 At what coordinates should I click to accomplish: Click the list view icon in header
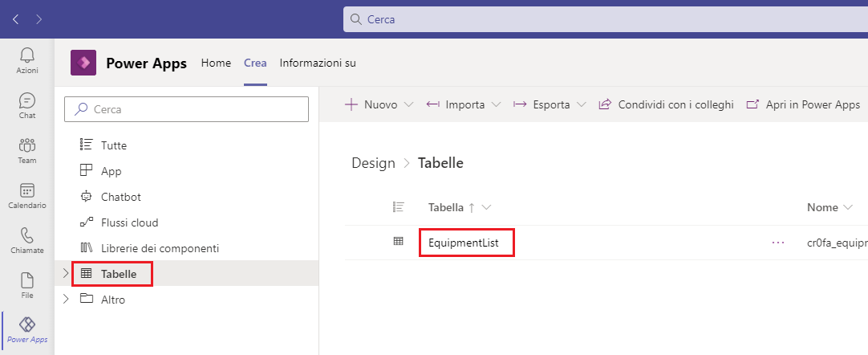(x=399, y=207)
